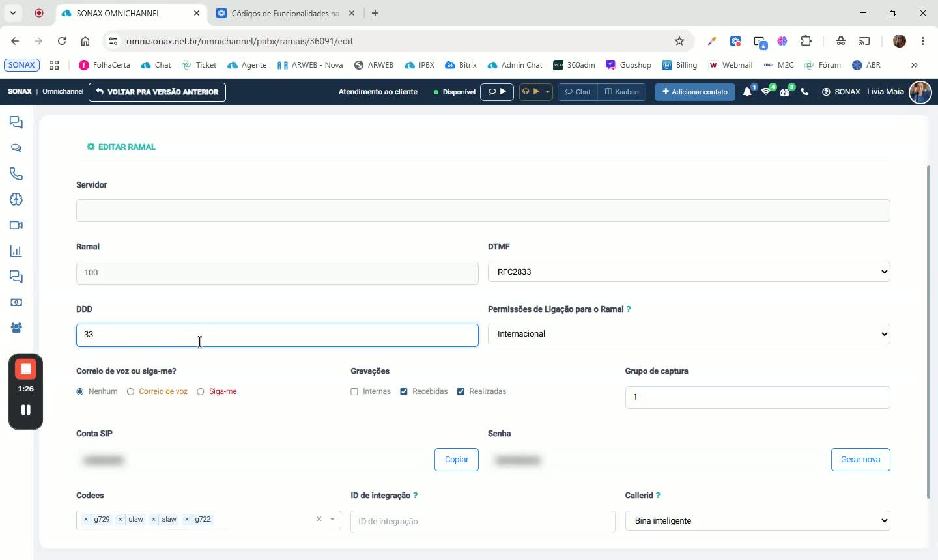Open the phone icon in left sidebar
The image size is (938, 560).
16,174
